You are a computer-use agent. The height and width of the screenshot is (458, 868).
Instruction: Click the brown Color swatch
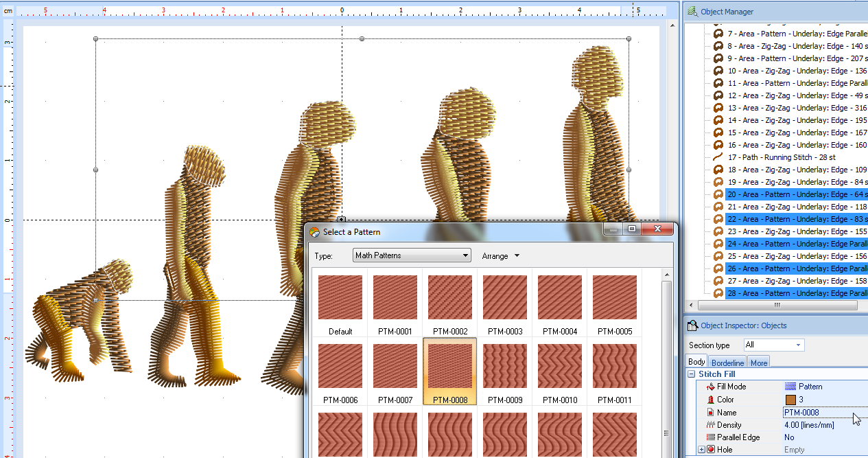pos(790,400)
